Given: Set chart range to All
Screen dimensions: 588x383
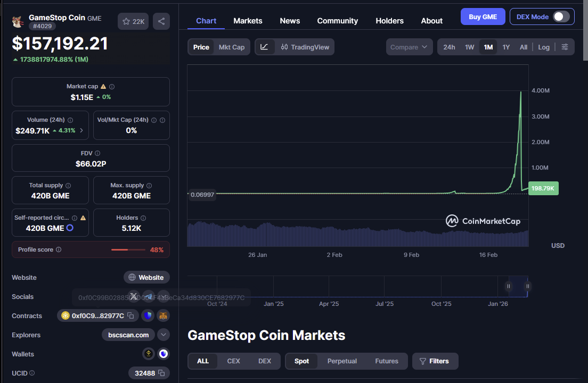Looking at the screenshot, I should tap(524, 47).
